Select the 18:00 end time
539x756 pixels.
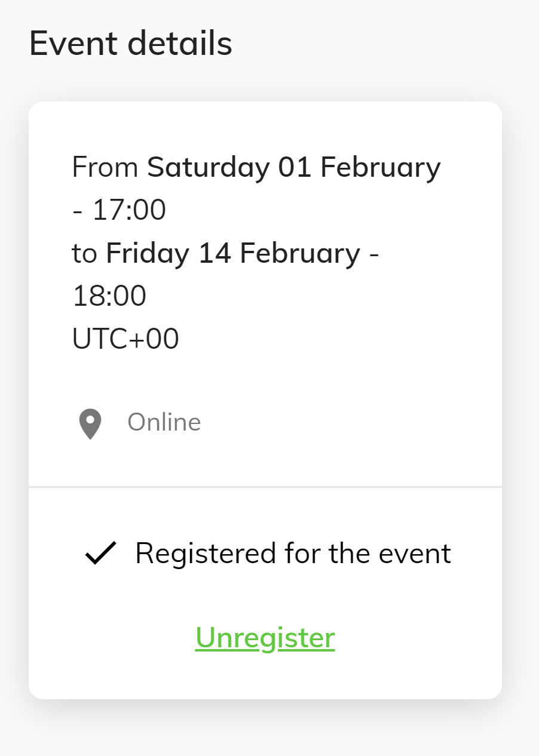pos(109,296)
